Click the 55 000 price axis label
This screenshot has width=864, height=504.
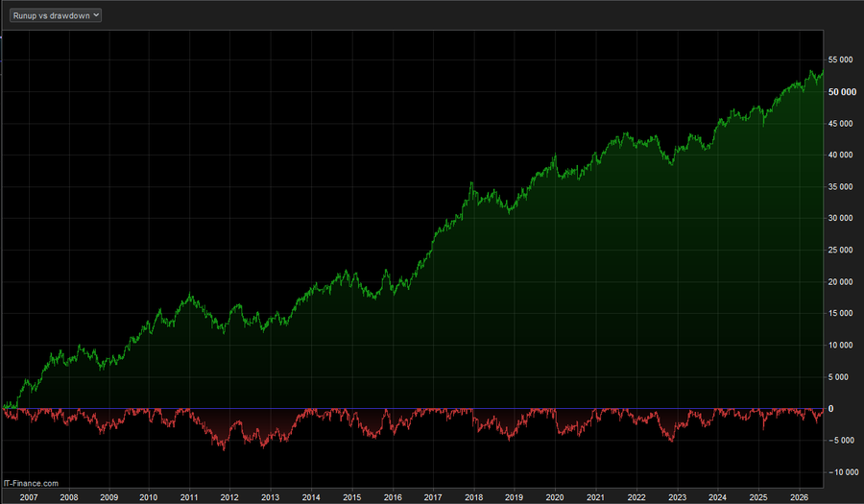pos(840,60)
